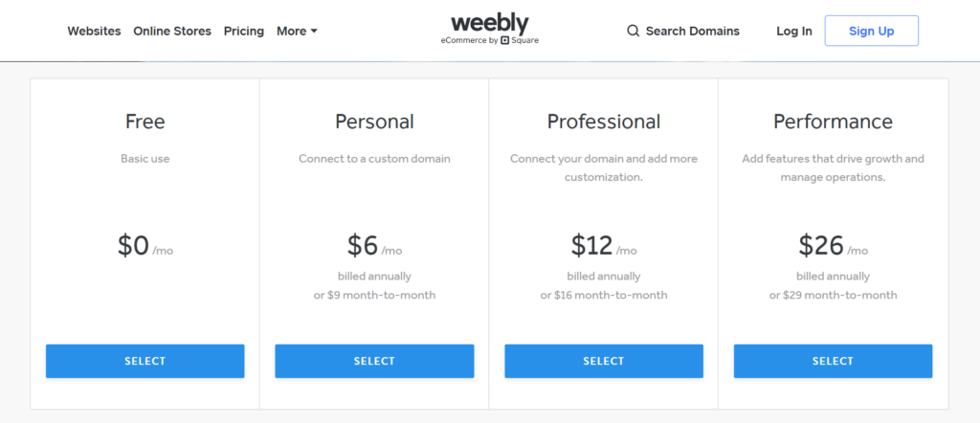
Task: Open the Pricing nav link
Action: (244, 31)
